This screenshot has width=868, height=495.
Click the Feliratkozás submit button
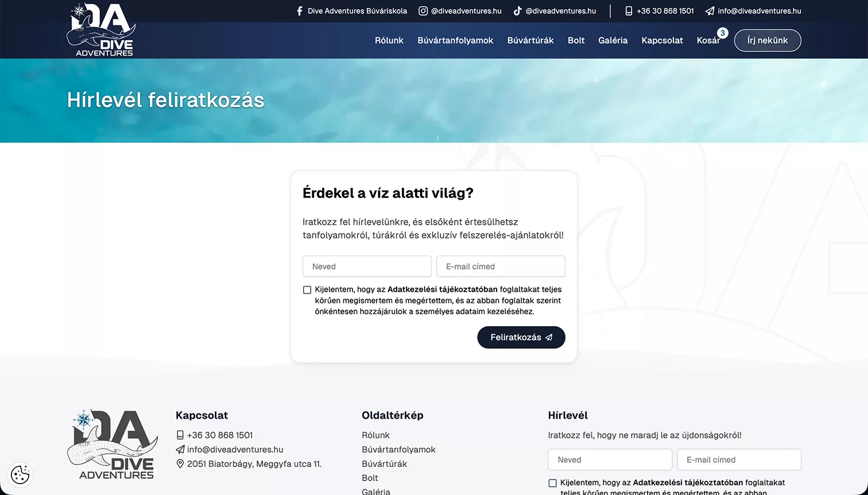pyautogui.click(x=521, y=337)
